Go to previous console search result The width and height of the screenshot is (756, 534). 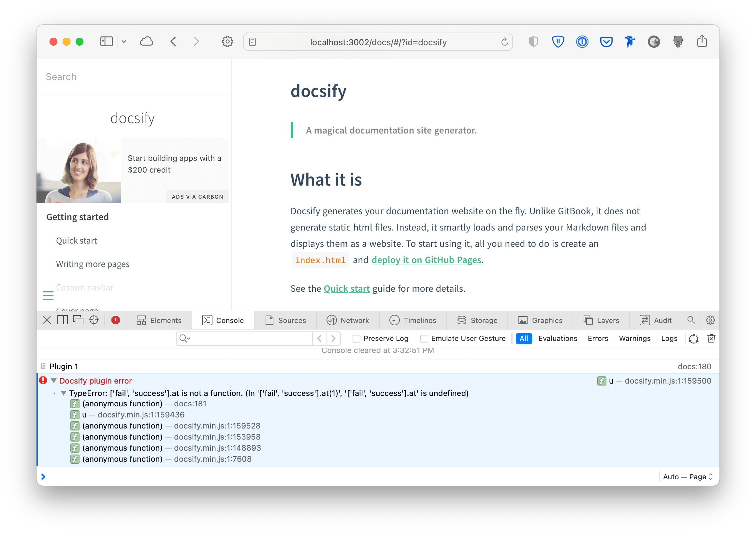click(x=319, y=339)
